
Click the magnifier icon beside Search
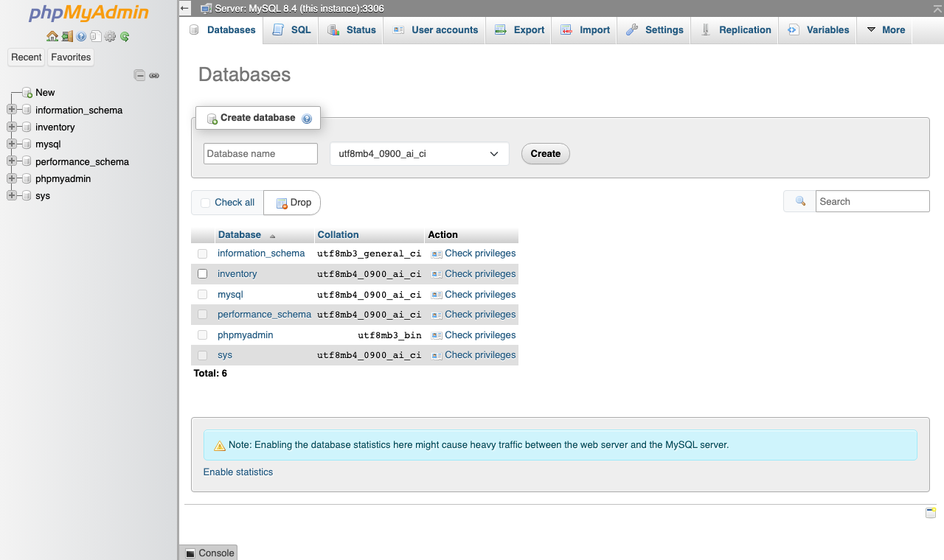(800, 201)
